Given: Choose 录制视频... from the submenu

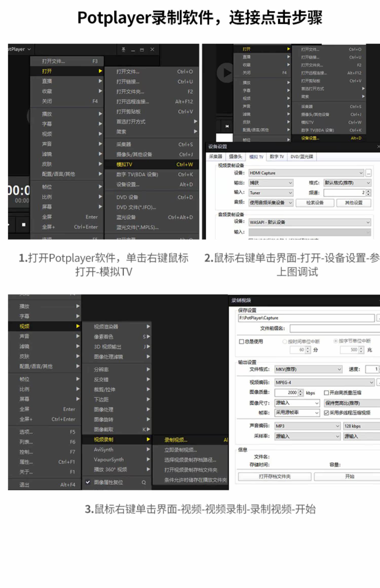Looking at the screenshot, I should [x=191, y=440].
